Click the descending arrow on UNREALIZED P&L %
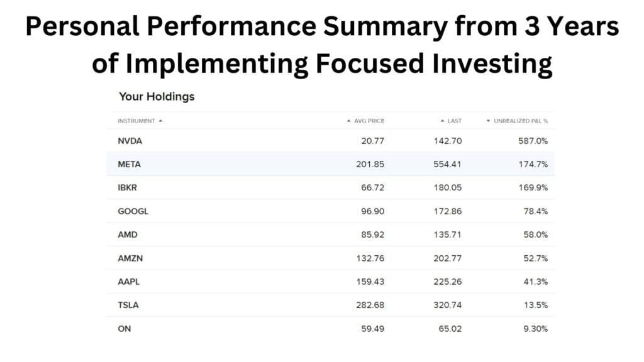 click(489, 121)
